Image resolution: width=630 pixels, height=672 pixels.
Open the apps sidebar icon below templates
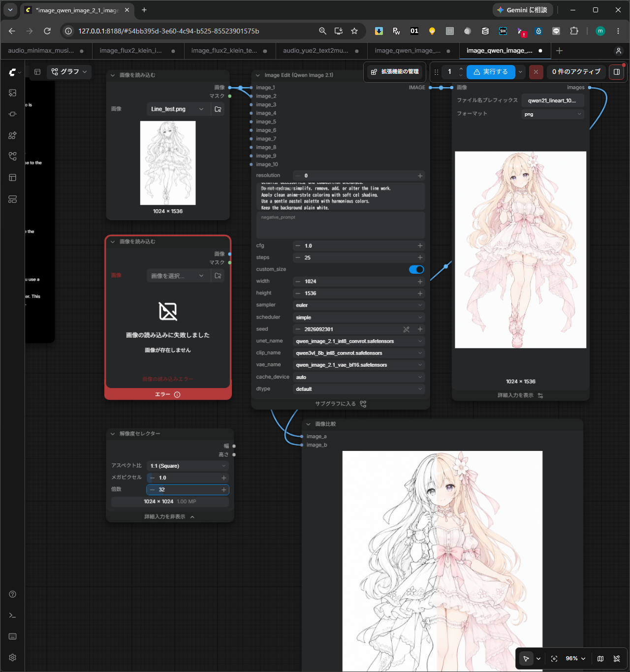coord(13,199)
